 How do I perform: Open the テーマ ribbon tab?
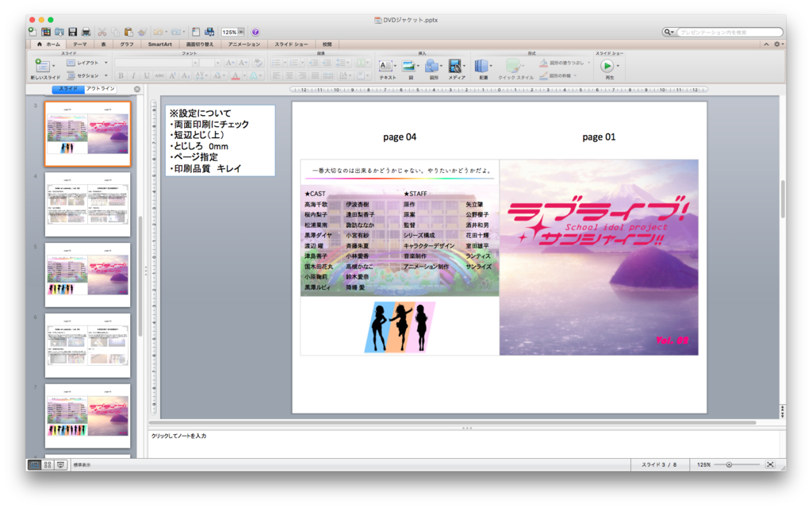pyautogui.click(x=80, y=44)
